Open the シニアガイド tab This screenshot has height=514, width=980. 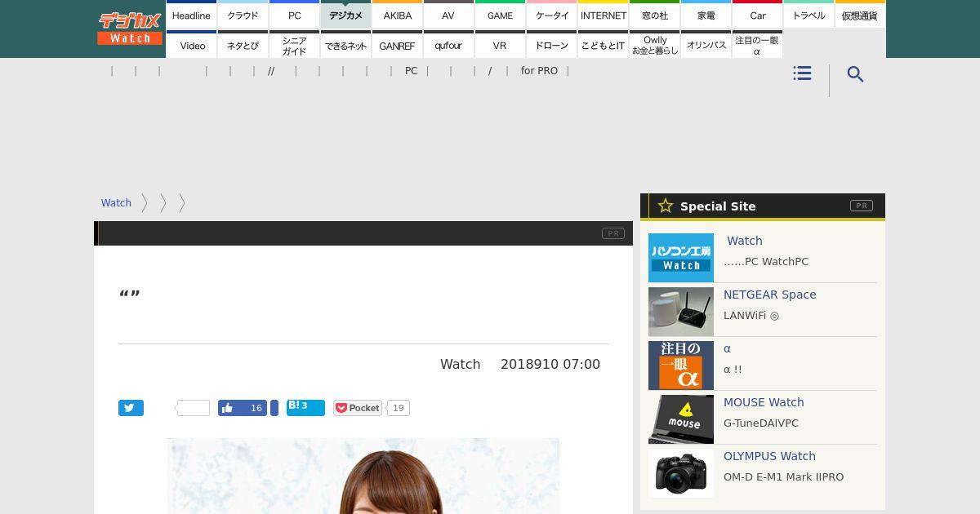point(294,45)
